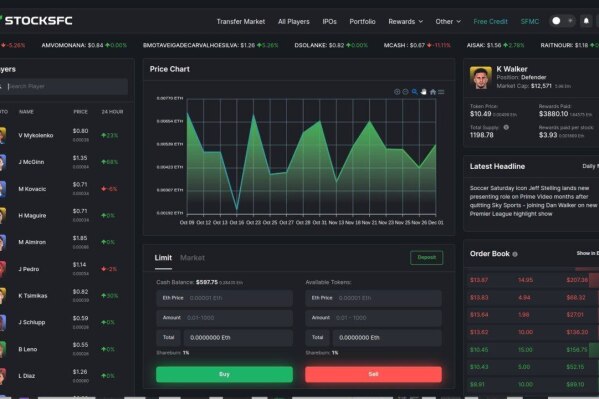Click the DSOLANKE ticker entry
This screenshot has height=399, width=599.
[331, 45]
